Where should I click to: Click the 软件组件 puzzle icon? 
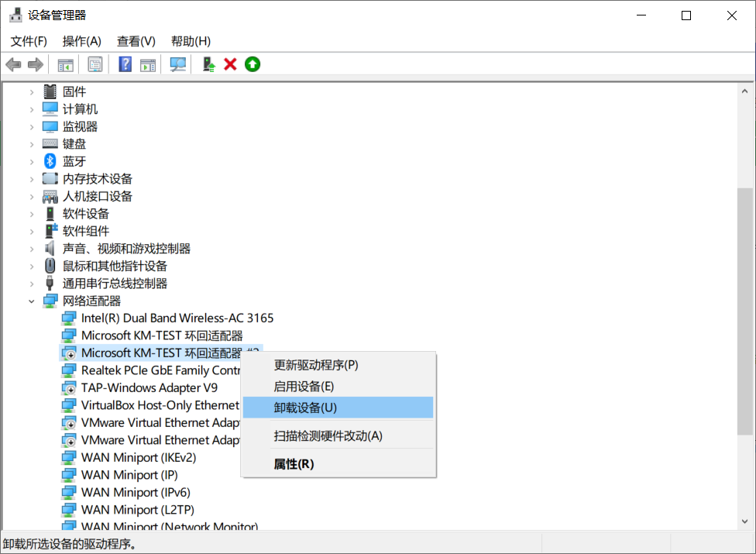pos(51,230)
